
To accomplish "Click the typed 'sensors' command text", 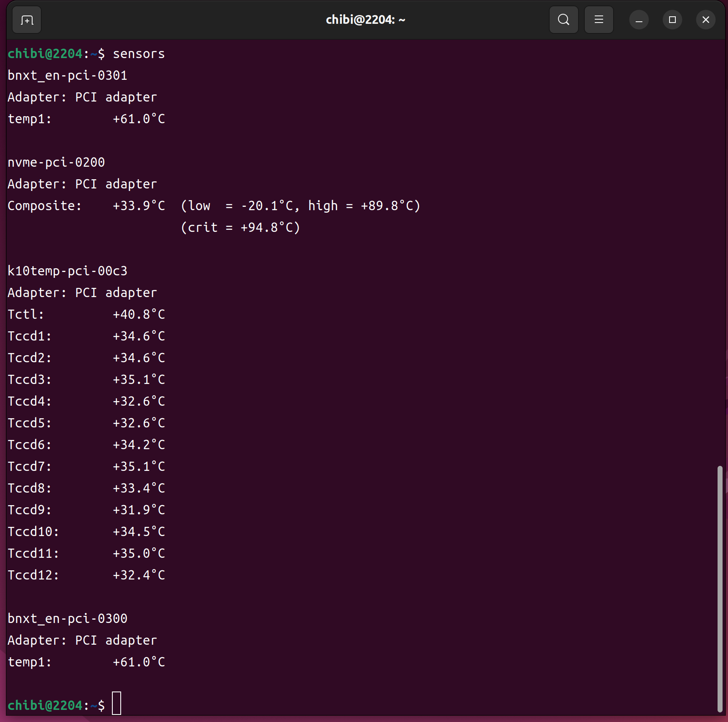I will 139,54.
